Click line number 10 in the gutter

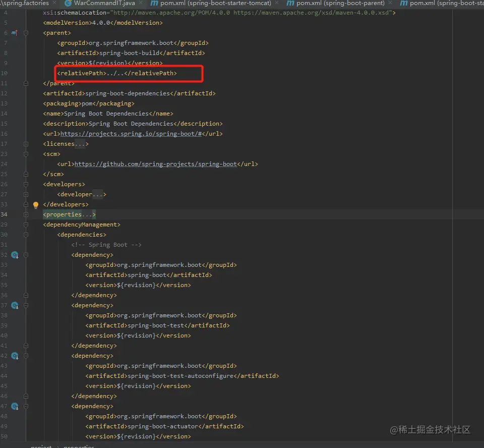(x=4, y=73)
